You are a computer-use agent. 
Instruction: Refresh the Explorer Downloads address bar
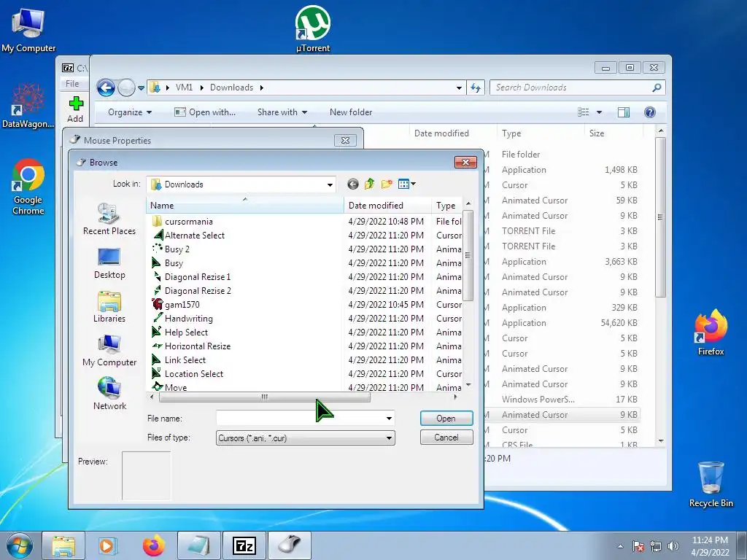[476, 87]
